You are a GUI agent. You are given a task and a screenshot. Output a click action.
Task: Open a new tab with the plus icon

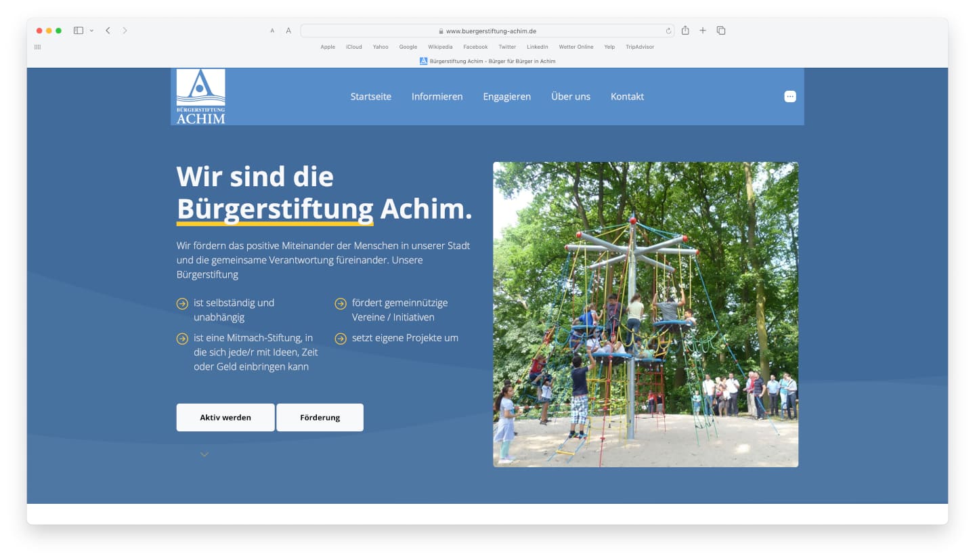pos(702,30)
